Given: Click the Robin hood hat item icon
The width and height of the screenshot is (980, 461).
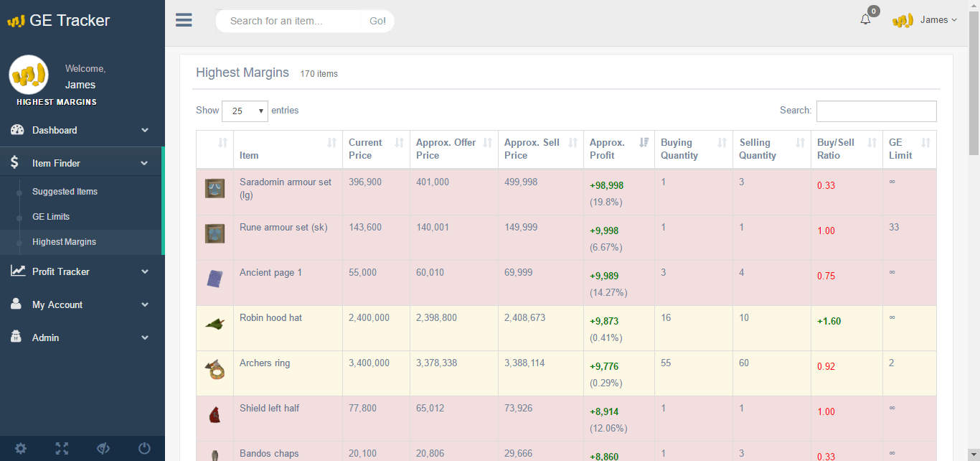Looking at the screenshot, I should (215, 325).
